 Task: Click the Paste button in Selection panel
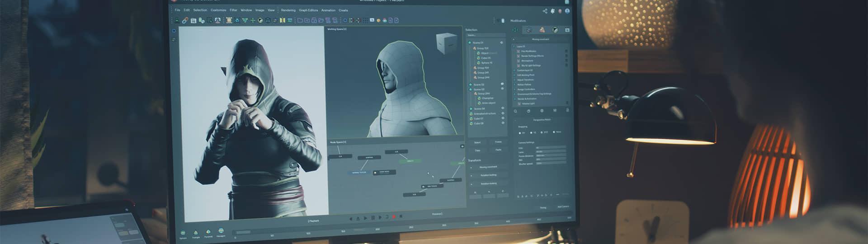click(x=498, y=150)
